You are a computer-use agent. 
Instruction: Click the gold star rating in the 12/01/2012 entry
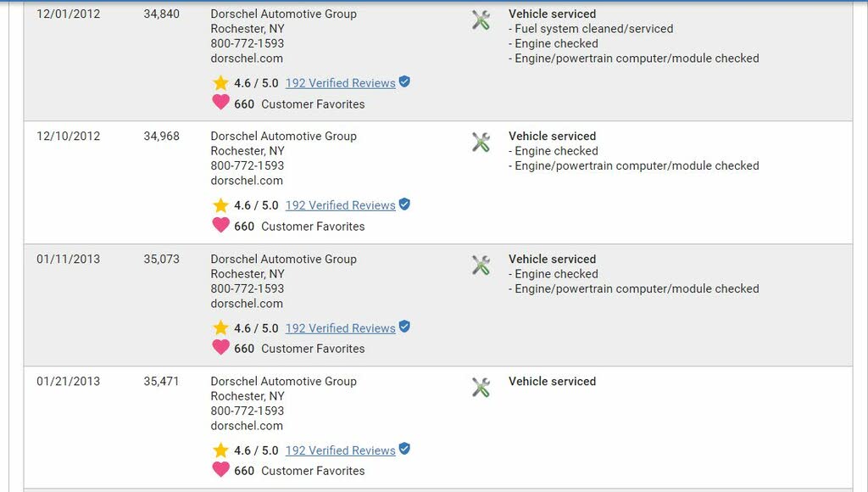[220, 83]
